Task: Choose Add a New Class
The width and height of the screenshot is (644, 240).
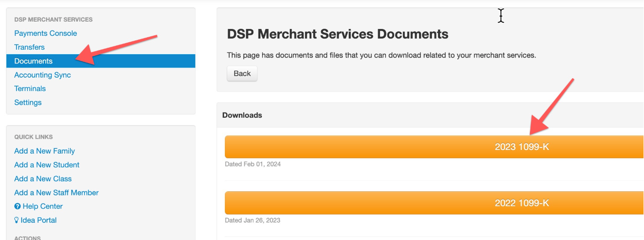Action: tap(43, 178)
